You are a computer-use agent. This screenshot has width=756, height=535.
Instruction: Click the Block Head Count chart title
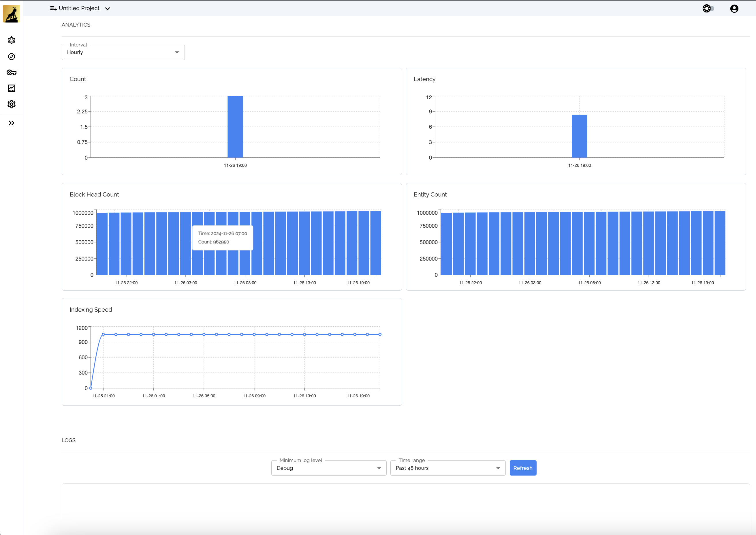pos(94,194)
